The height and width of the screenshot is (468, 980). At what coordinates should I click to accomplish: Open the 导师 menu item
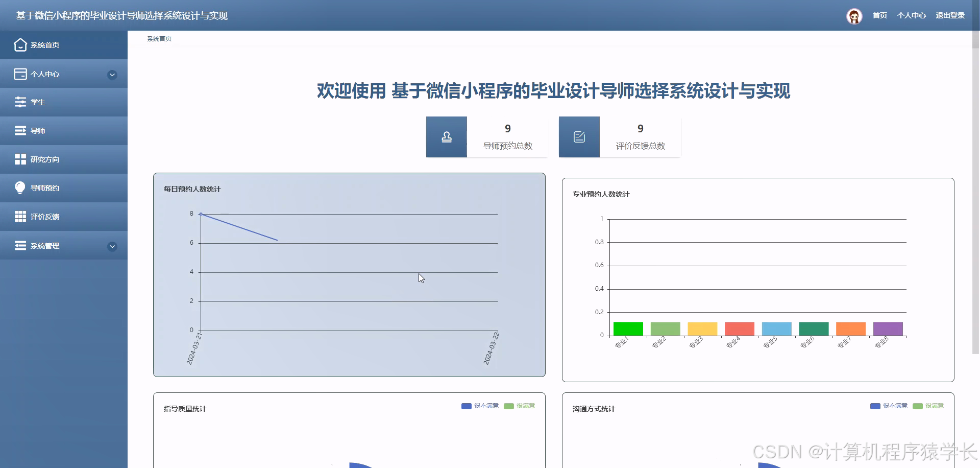click(64, 131)
